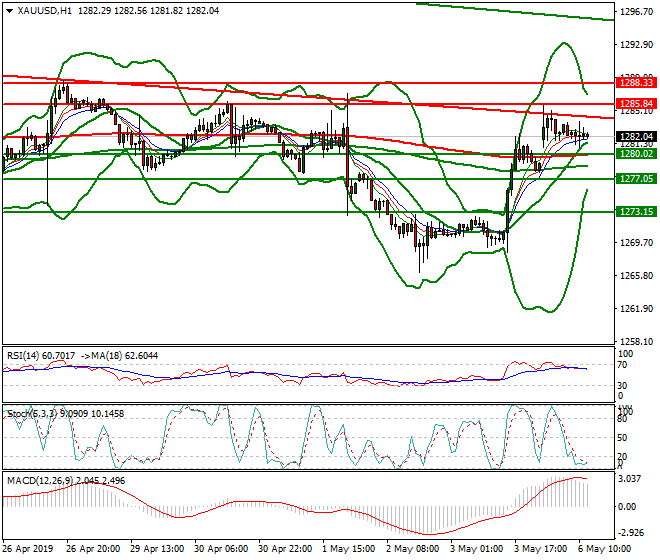Click the 29 Apr 13:00 time axis label
Viewport: 660px width, 560px height.
point(157,549)
